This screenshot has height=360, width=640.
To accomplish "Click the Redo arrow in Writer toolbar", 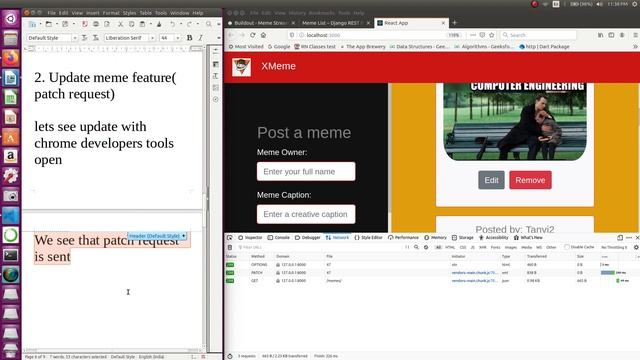I will [x=189, y=24].
